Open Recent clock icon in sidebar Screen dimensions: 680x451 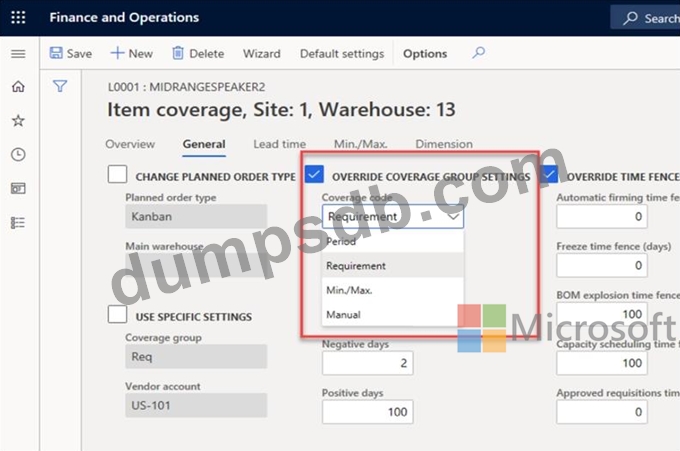17,155
